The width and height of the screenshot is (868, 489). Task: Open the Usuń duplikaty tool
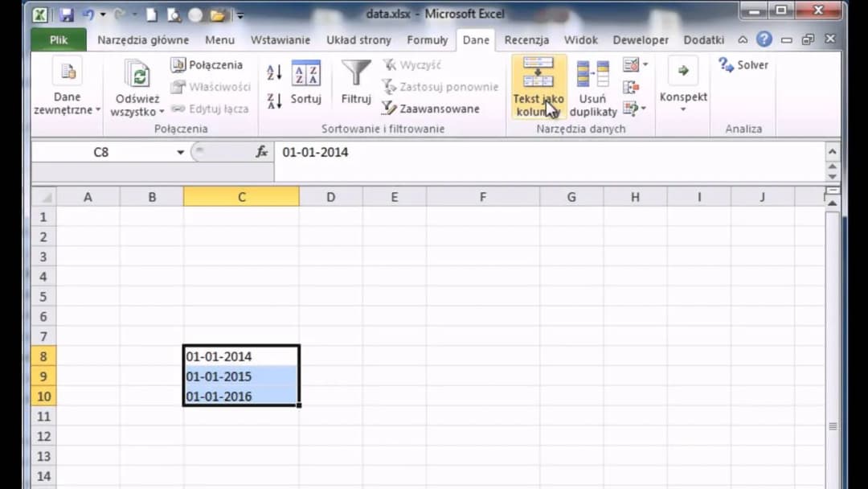592,74
